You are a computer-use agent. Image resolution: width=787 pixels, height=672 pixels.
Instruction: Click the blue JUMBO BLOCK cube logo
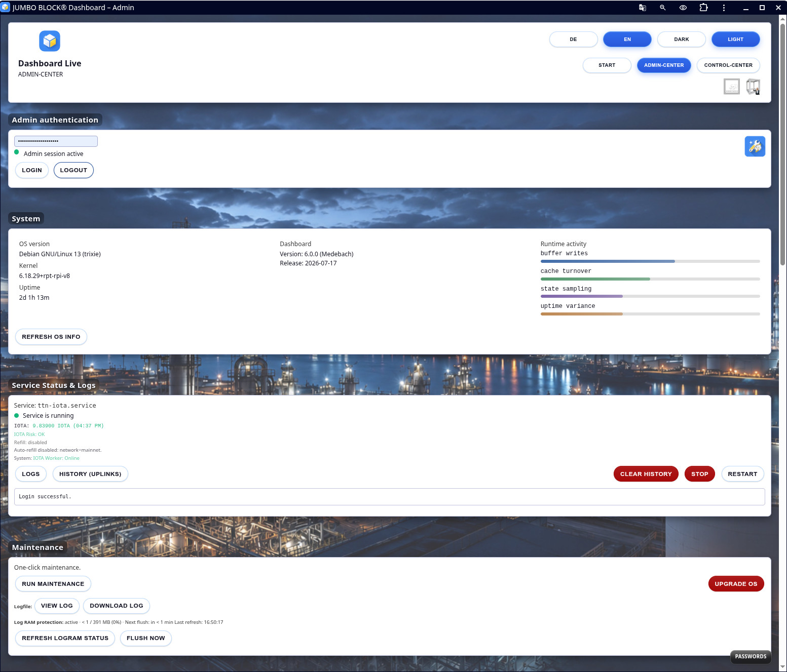pos(50,41)
